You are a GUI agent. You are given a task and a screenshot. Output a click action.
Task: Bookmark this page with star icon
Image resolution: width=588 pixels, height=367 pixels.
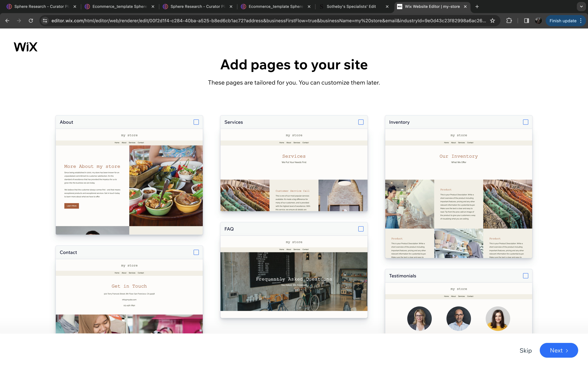[x=492, y=21]
